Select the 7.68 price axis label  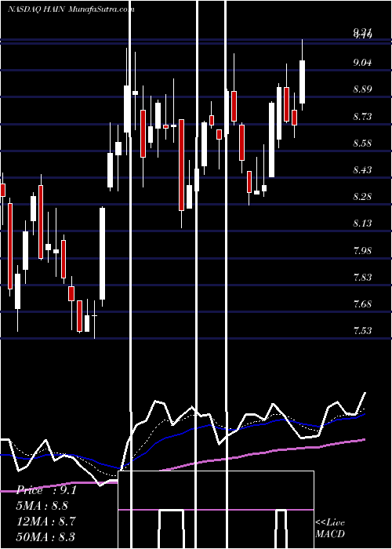point(362,304)
